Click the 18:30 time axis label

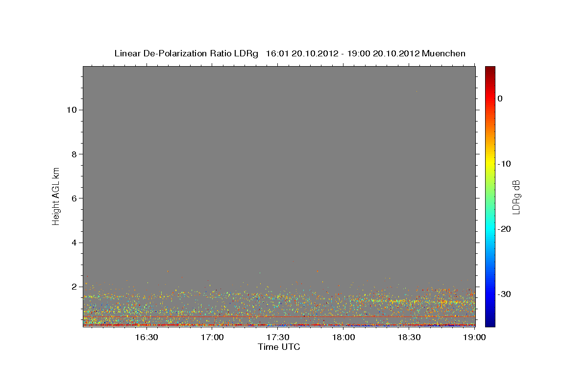coord(410,337)
